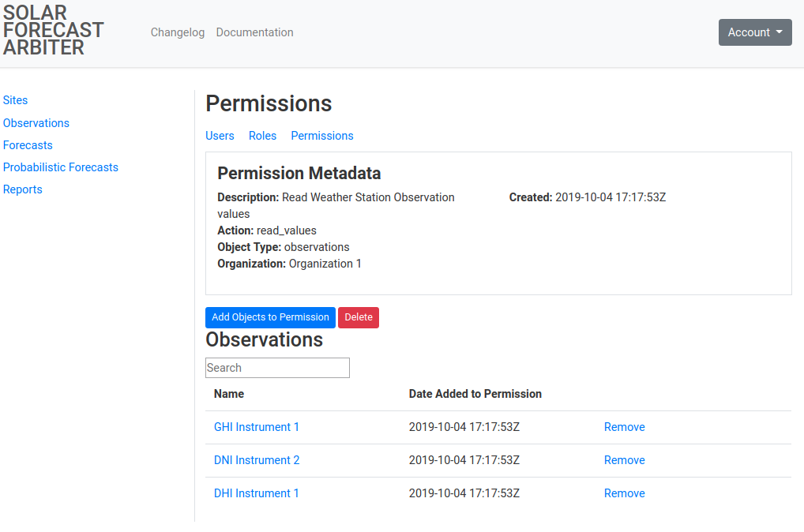
Task: Click the Solar Forecast Arbiter logo
Action: point(54,31)
